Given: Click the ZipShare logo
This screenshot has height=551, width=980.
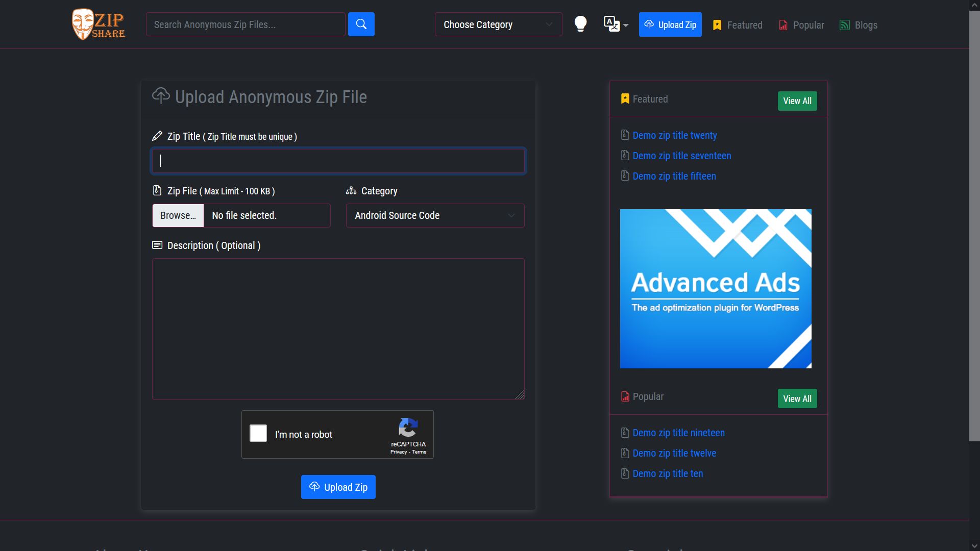Looking at the screenshot, I should point(98,23).
